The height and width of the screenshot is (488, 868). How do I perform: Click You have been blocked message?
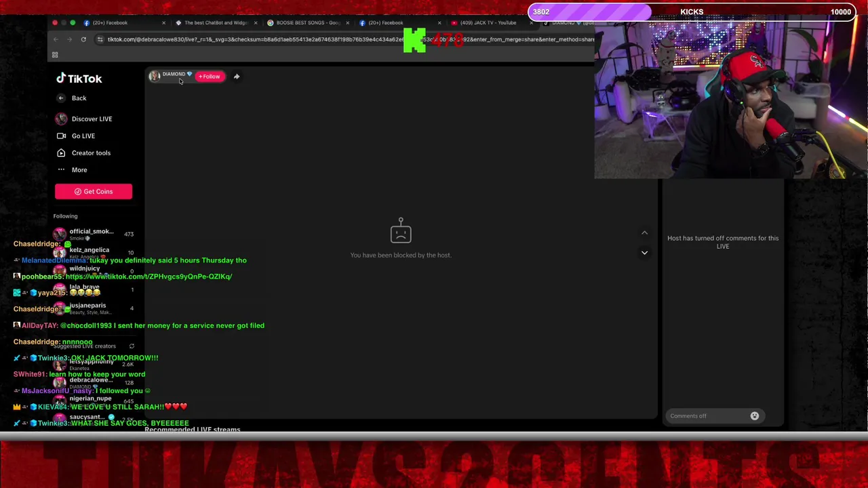(401, 255)
